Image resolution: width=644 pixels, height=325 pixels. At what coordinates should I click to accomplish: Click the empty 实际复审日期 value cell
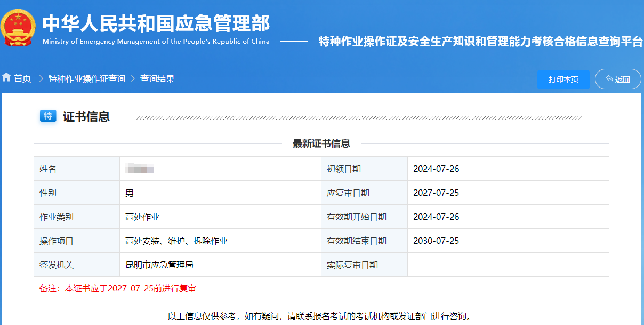[x=508, y=265]
